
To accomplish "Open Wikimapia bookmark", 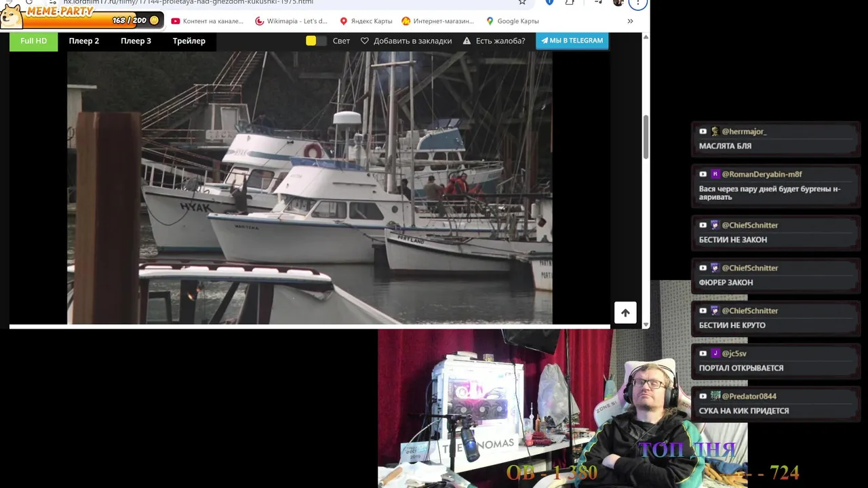I will [x=291, y=21].
